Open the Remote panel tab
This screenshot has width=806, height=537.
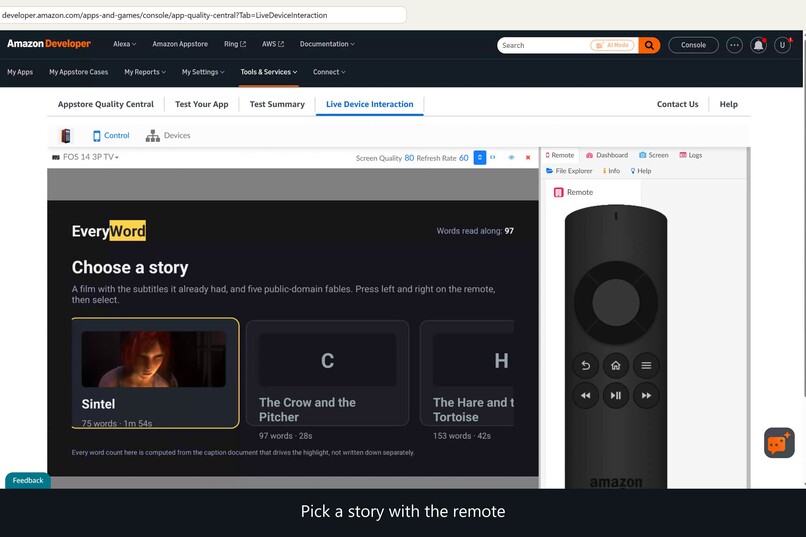[560, 155]
